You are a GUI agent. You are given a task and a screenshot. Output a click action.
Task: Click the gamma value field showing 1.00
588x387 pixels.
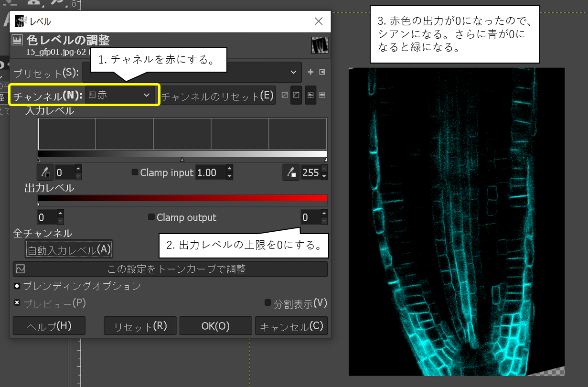click(x=209, y=172)
